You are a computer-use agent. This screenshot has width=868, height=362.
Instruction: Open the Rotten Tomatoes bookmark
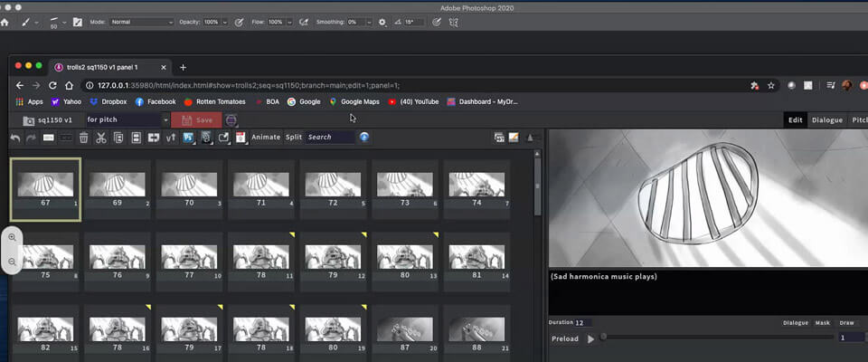tap(215, 102)
